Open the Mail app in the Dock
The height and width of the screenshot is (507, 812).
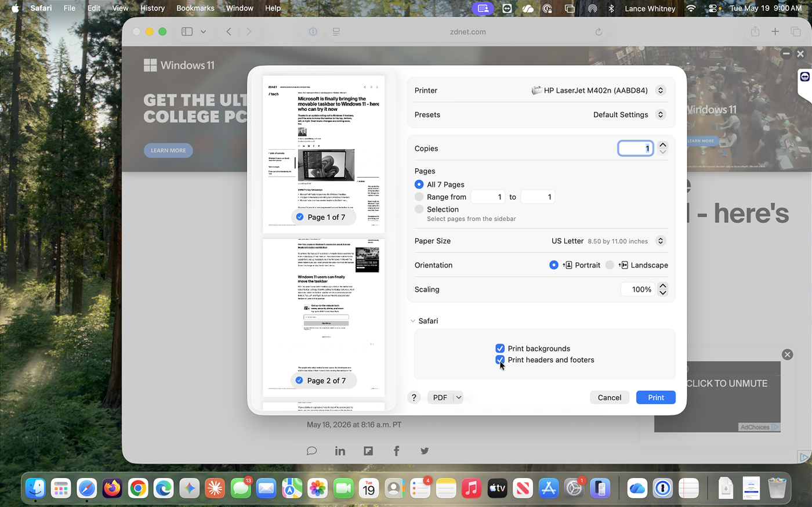tap(266, 488)
